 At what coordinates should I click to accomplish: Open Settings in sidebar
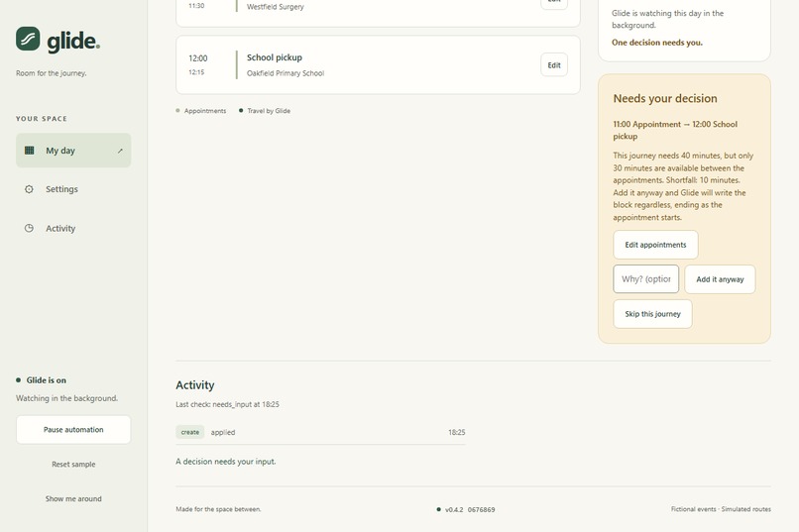pyautogui.click(x=73, y=189)
